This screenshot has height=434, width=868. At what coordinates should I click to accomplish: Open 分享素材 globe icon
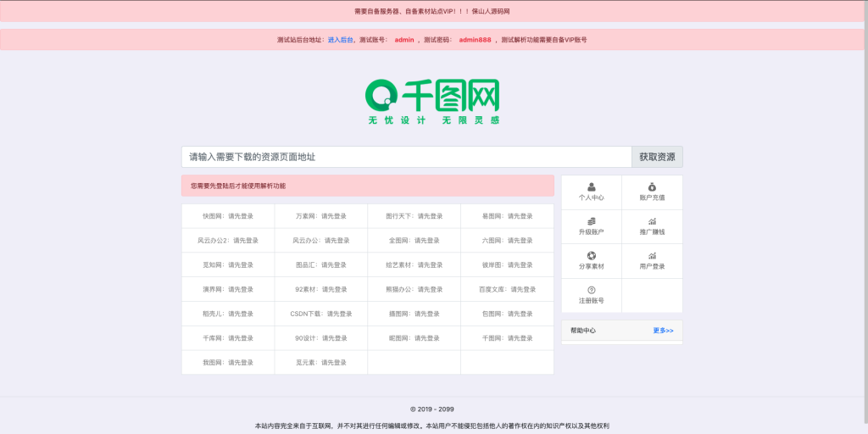click(591, 256)
